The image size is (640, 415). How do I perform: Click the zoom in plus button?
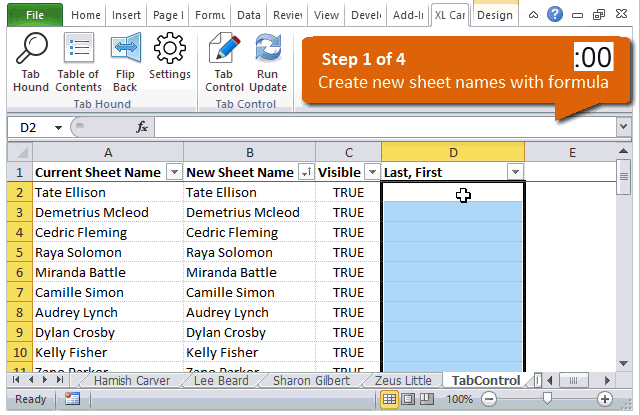tap(605, 399)
